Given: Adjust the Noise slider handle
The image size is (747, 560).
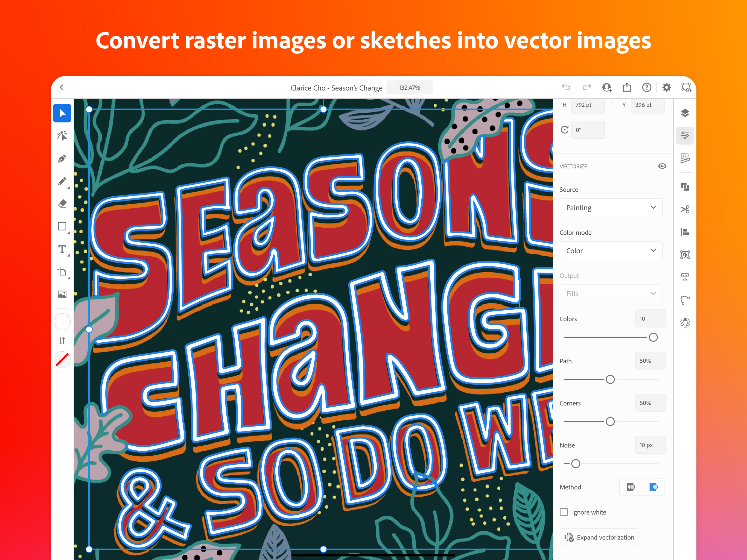Looking at the screenshot, I should pos(576,464).
